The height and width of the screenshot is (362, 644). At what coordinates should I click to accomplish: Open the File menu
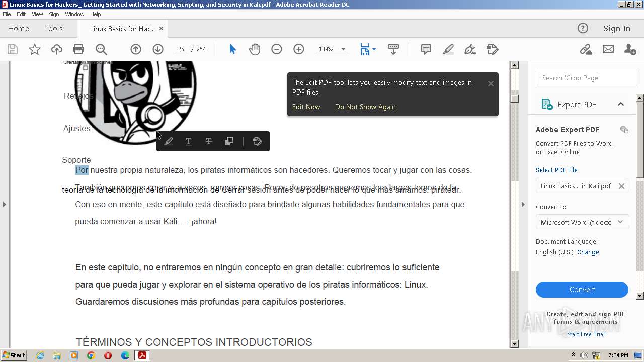coord(7,14)
